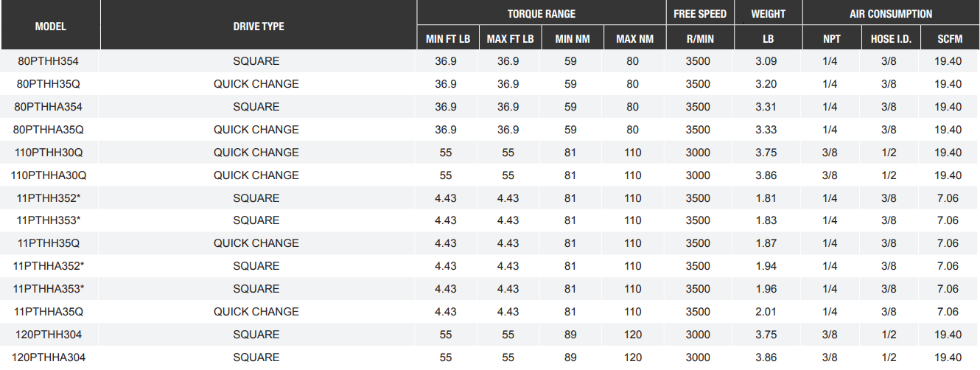The width and height of the screenshot is (980, 370).
Task: Select the NPT column subheader
Action: click(x=831, y=38)
